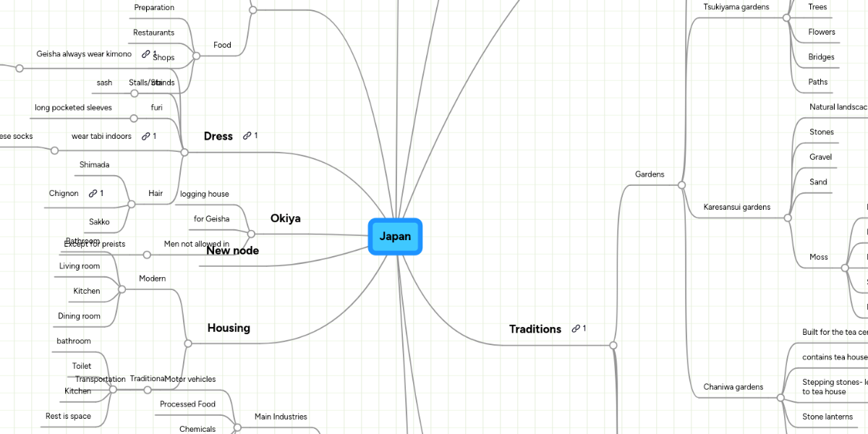Collapse the Chaniwa gardens branch
The width and height of the screenshot is (868, 434).
coord(780,396)
